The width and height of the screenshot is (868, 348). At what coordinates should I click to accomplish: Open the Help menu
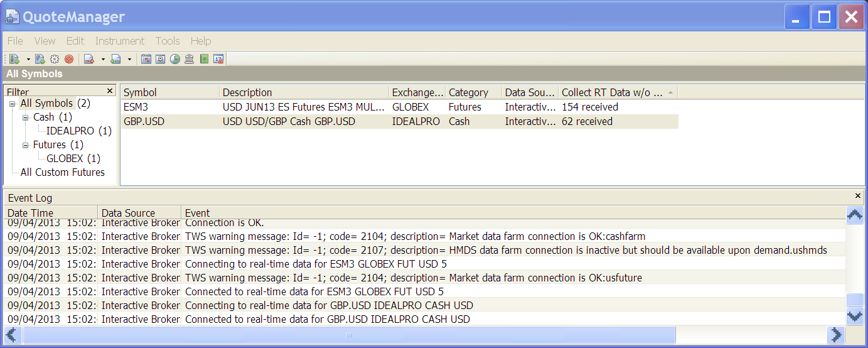(x=201, y=41)
